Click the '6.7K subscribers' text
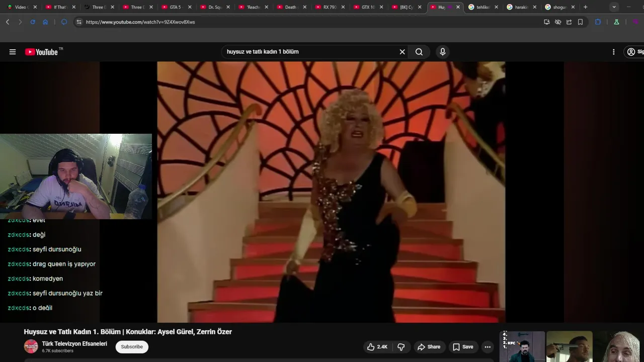This screenshot has width=644, height=362. click(57, 351)
